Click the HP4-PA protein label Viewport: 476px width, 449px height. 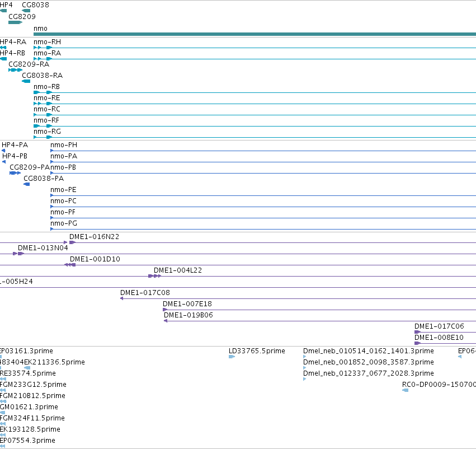click(15, 145)
